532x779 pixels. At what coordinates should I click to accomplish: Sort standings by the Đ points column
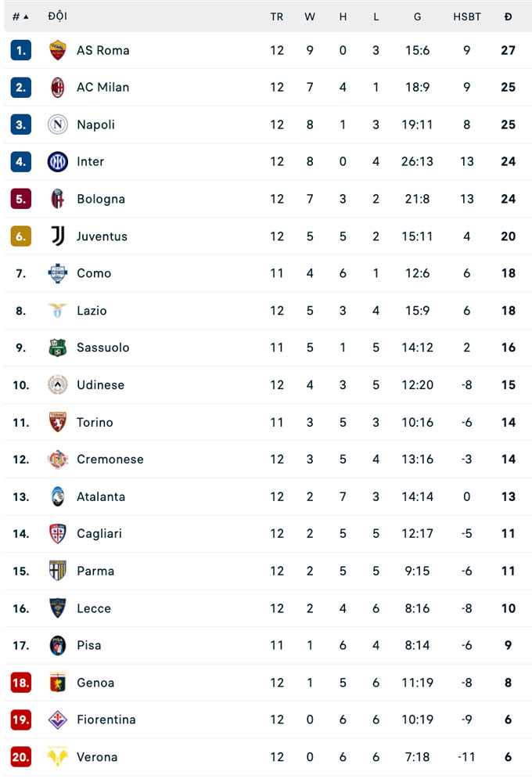[509, 16]
